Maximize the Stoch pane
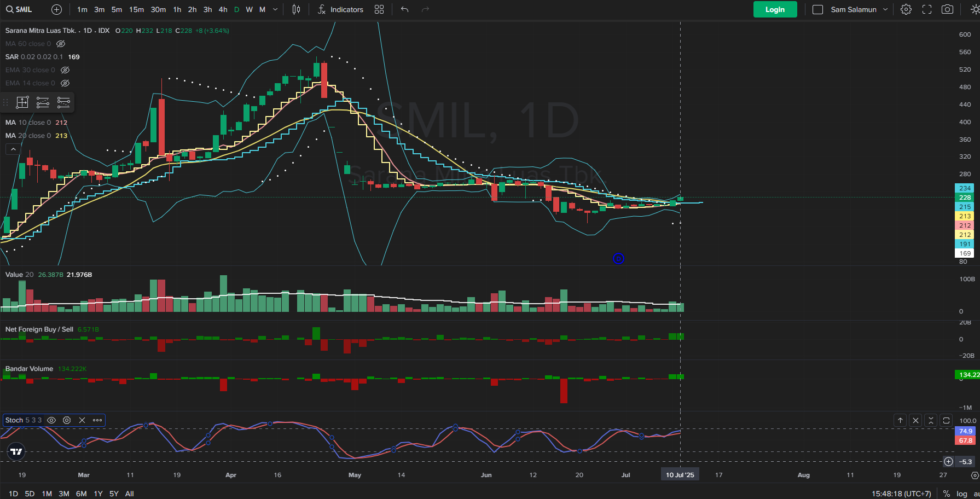 pyautogui.click(x=946, y=420)
